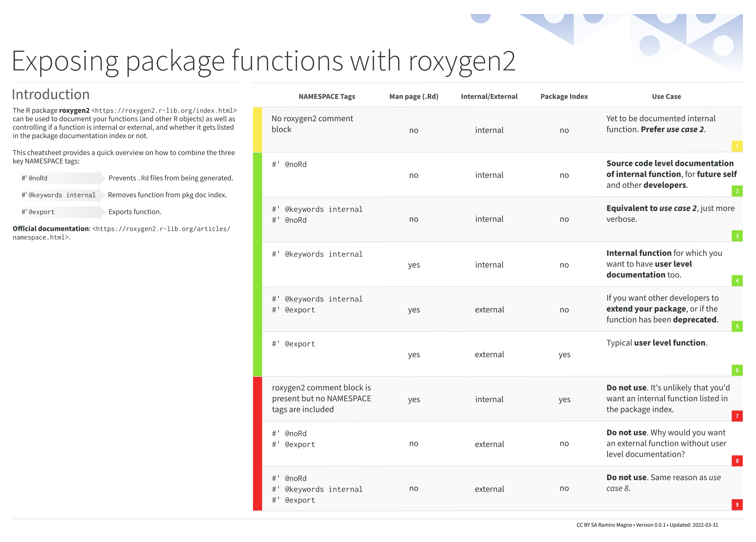Screen dimensions: 756x542
Task: Click the green use case 2 badge
Action: pyautogui.click(x=737, y=191)
